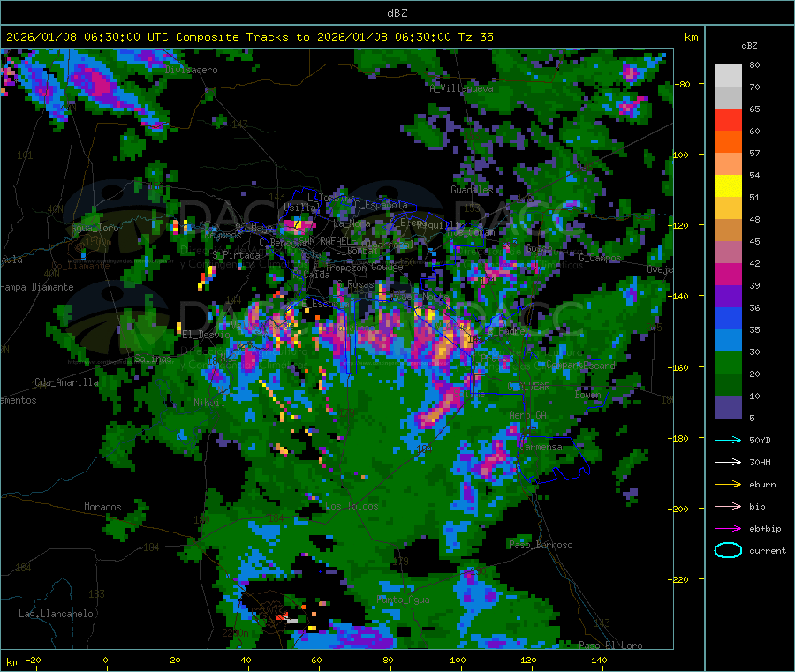
Task: Click the Los_Toldos map label
Action: point(352,506)
